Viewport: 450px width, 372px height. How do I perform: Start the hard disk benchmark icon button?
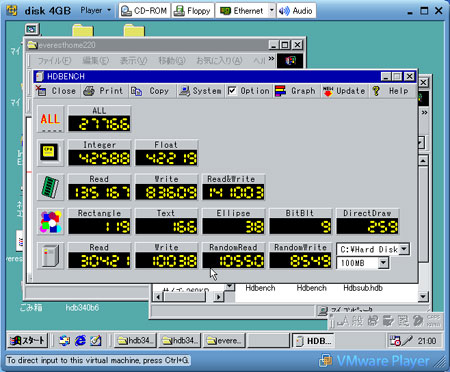[x=50, y=256]
